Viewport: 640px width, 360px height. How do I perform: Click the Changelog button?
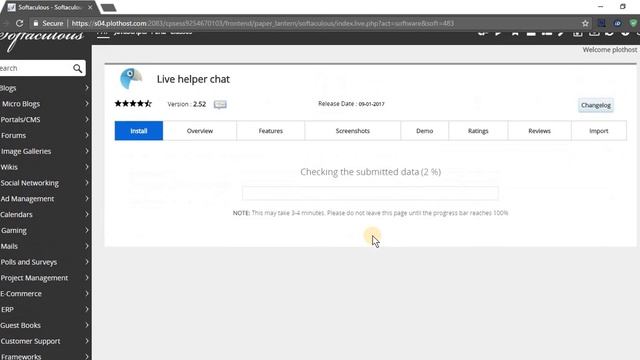(x=596, y=105)
